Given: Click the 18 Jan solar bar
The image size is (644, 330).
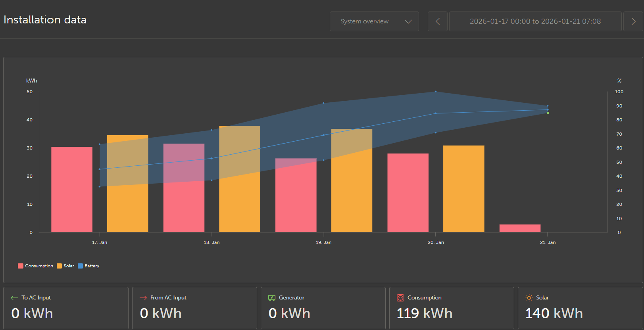Looking at the screenshot, I should (x=240, y=179).
